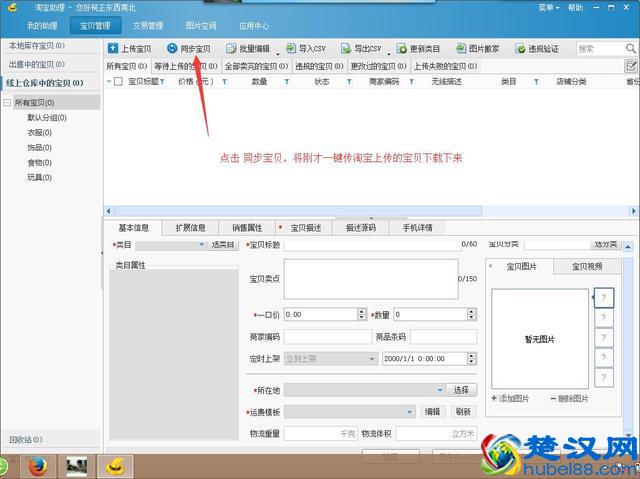Click the fifth image slot question mark
The image size is (640, 479).
coord(604,377)
